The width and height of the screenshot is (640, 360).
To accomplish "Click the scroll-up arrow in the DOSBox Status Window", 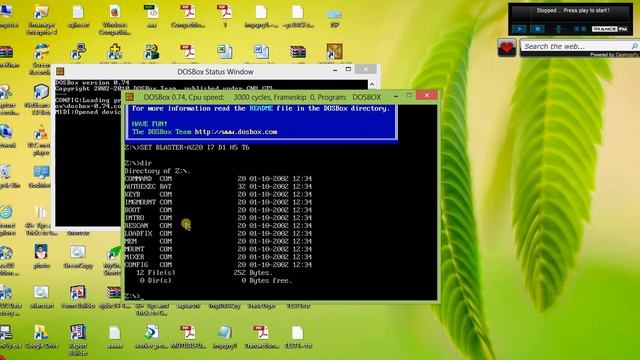I will click(372, 84).
